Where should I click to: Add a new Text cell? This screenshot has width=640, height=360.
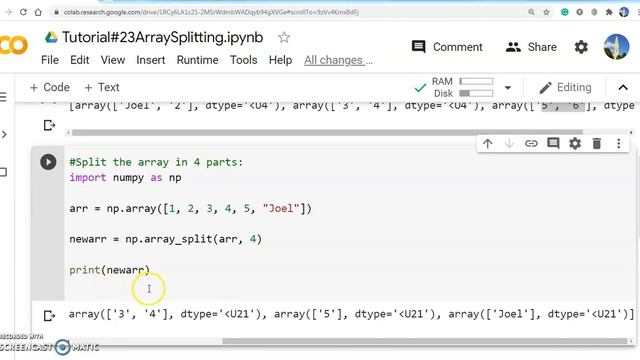(x=102, y=87)
